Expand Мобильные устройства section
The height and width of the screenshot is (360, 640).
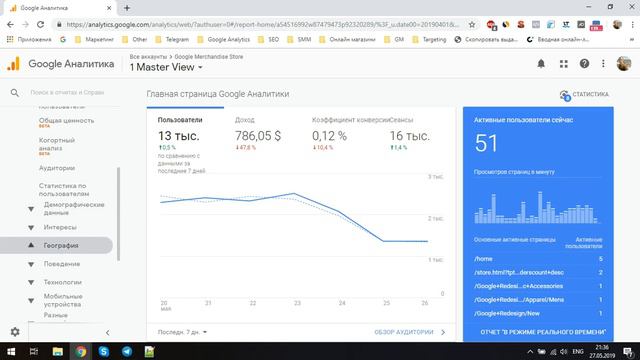tap(31, 301)
